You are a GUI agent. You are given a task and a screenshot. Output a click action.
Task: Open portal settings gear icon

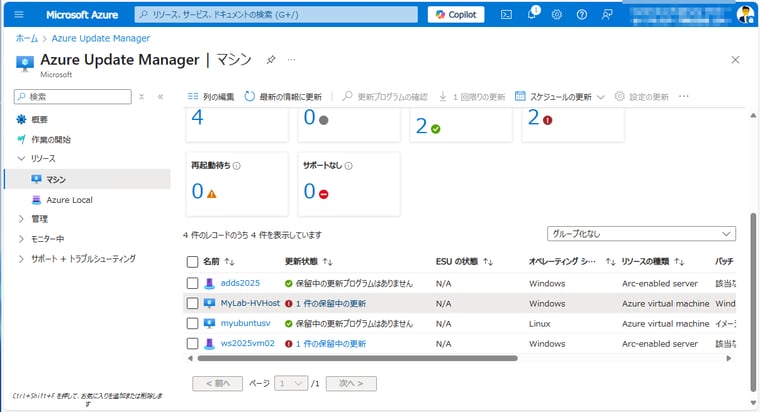(x=556, y=15)
